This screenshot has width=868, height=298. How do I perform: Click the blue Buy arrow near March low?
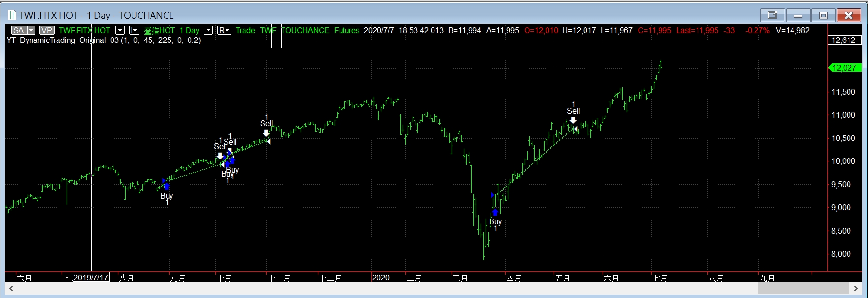click(495, 212)
